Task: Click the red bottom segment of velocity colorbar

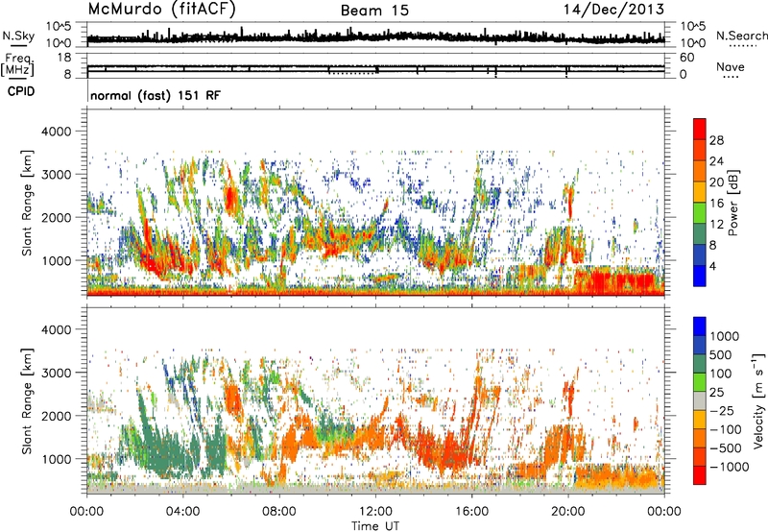Action: tap(700, 475)
